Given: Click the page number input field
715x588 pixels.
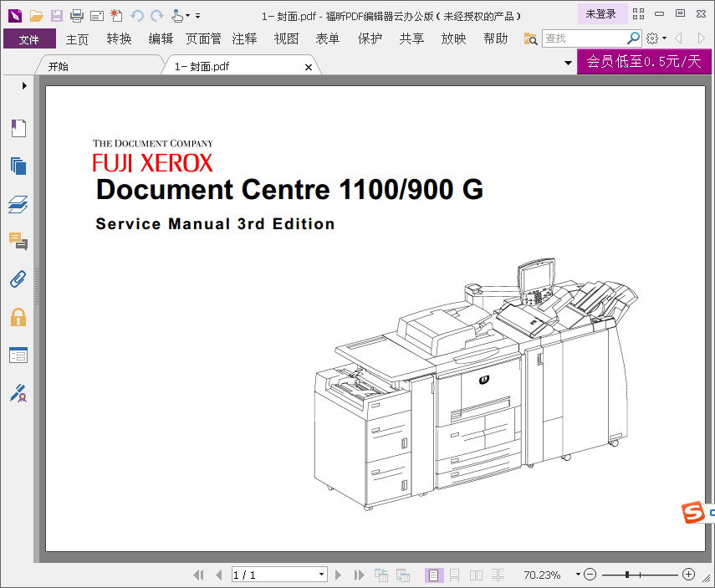Looking at the screenshot, I should (274, 575).
